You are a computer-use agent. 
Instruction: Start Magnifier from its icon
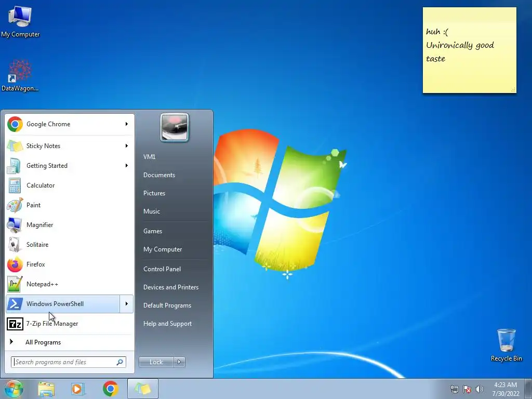click(x=15, y=224)
